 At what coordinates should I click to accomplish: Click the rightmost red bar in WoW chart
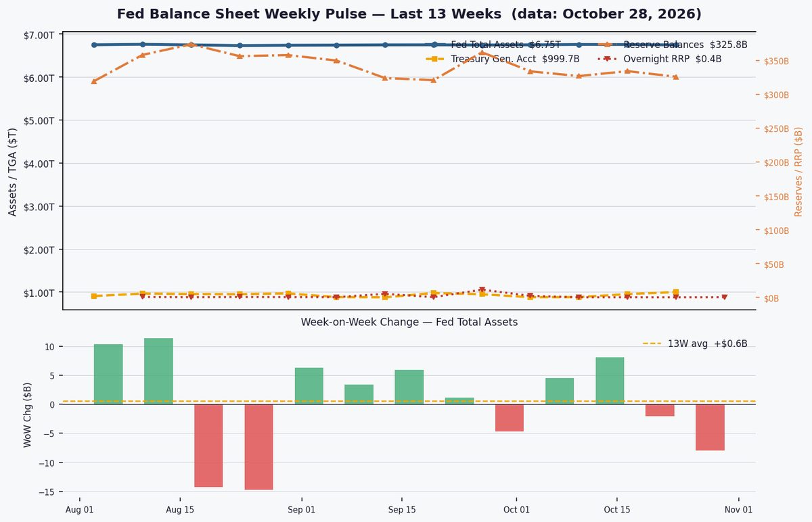point(710,427)
